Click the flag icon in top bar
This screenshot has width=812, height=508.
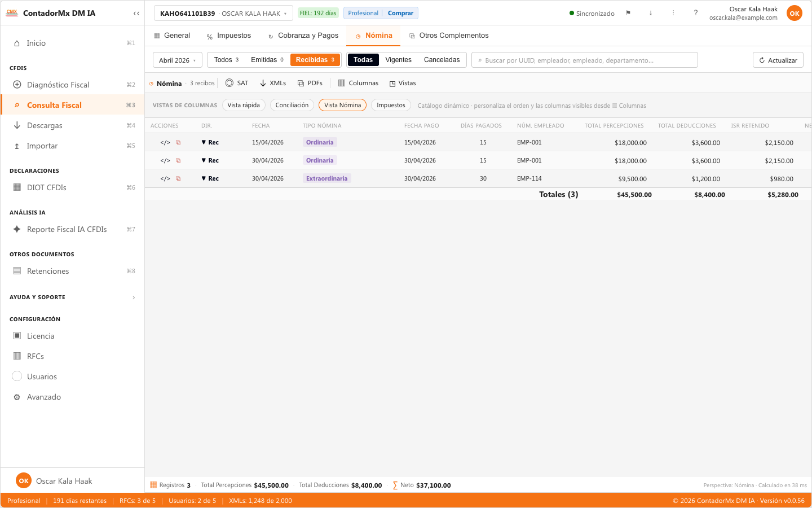tap(628, 13)
